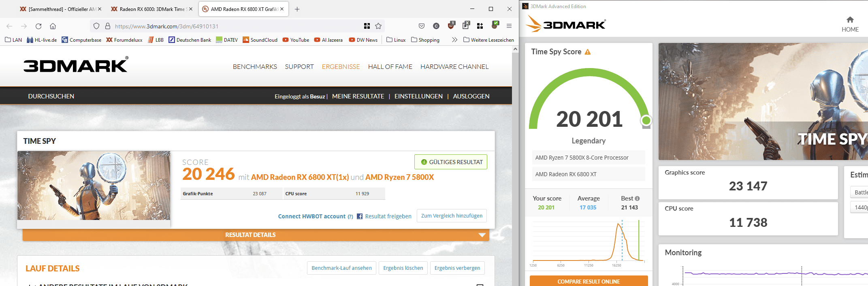Open the Firefox home page icon

click(x=53, y=26)
